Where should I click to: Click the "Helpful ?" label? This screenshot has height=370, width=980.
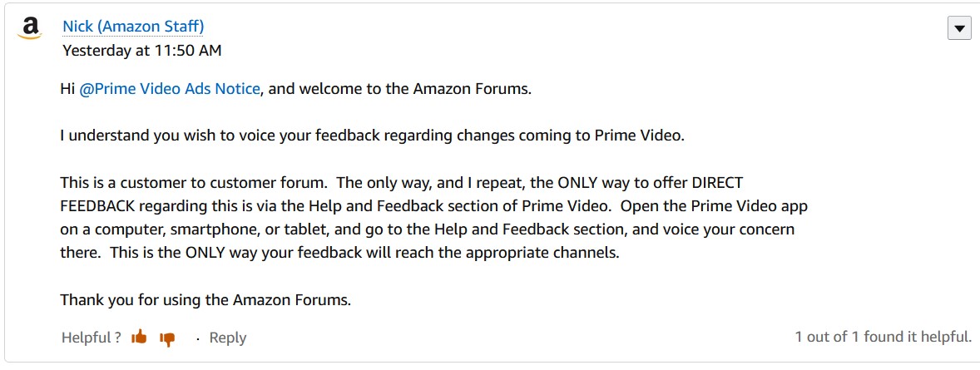[x=92, y=338]
